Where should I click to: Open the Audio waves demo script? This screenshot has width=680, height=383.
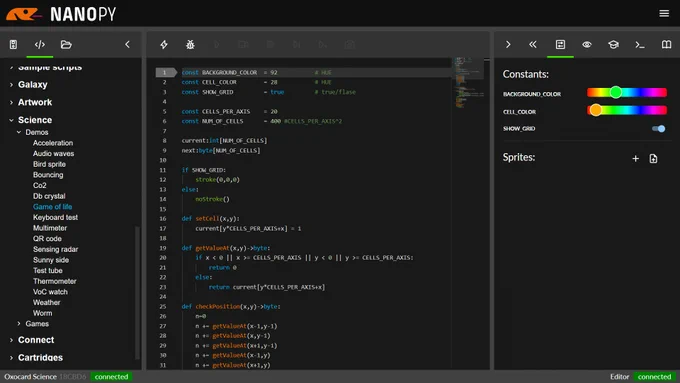[53, 154]
